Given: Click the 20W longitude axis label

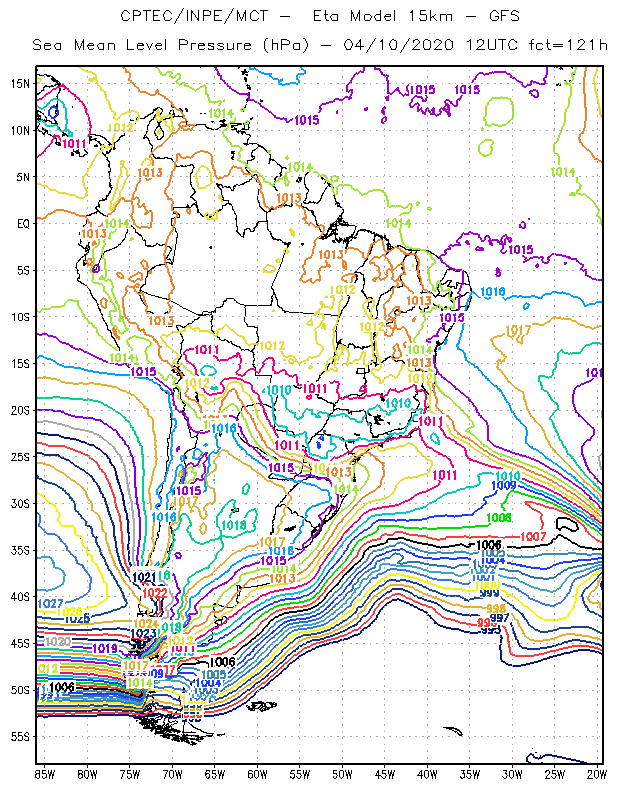Looking at the screenshot, I should (x=597, y=775).
